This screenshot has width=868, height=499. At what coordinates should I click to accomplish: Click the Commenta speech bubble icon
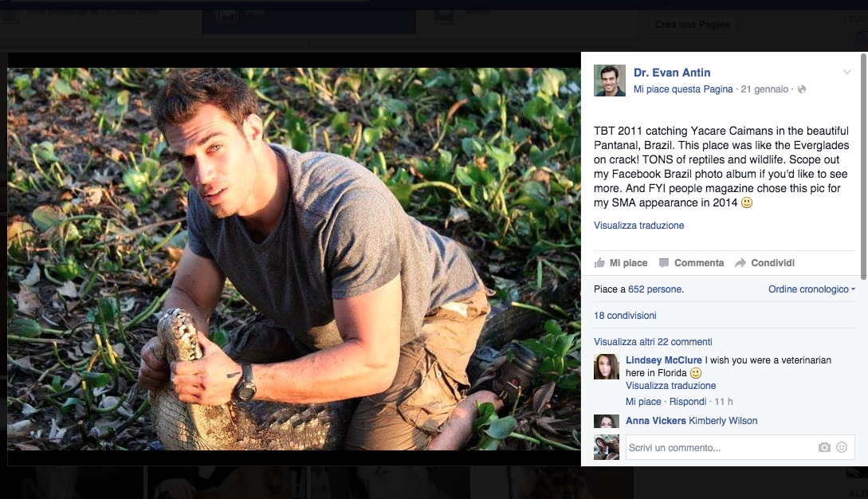pyautogui.click(x=664, y=263)
